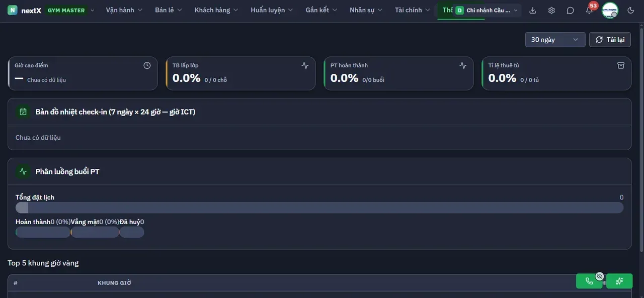Expand the GYM MASTER module switcher
The image size is (644, 298).
tap(70, 10)
